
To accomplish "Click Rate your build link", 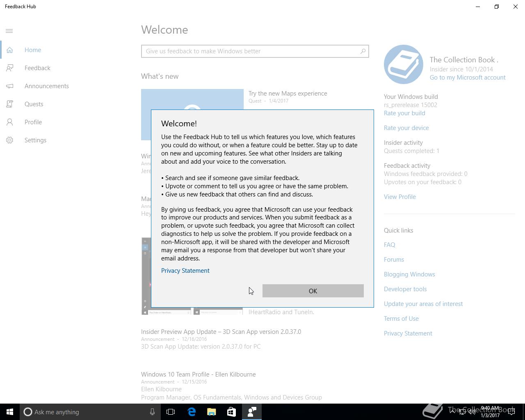I will 404,113.
